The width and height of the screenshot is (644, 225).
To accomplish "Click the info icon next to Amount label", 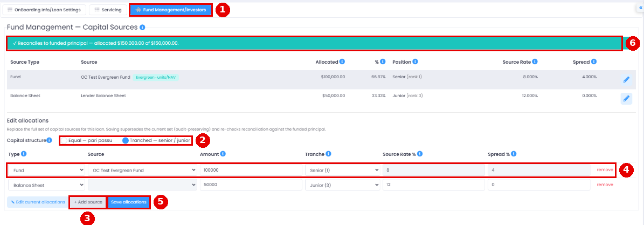I will 223,154.
